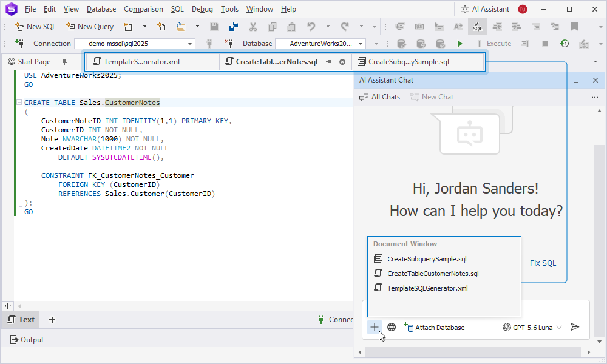Open the GPT-5.6 Luna model selector
This screenshot has height=364, width=607.
[x=532, y=328]
